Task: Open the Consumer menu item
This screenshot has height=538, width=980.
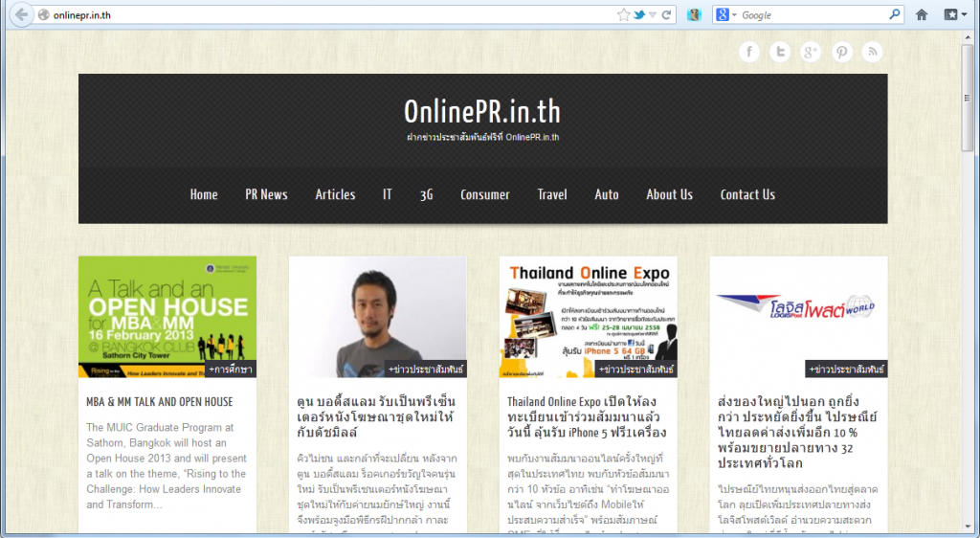Action: point(485,195)
